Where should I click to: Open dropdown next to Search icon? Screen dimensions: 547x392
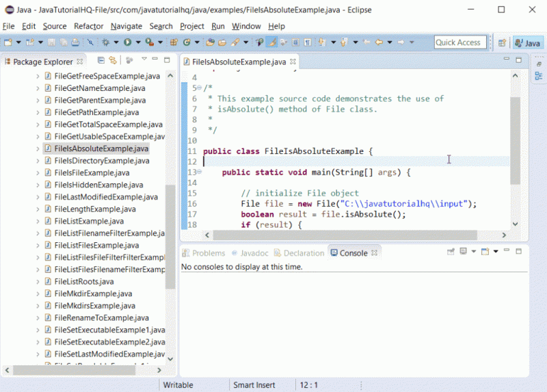tap(245, 42)
